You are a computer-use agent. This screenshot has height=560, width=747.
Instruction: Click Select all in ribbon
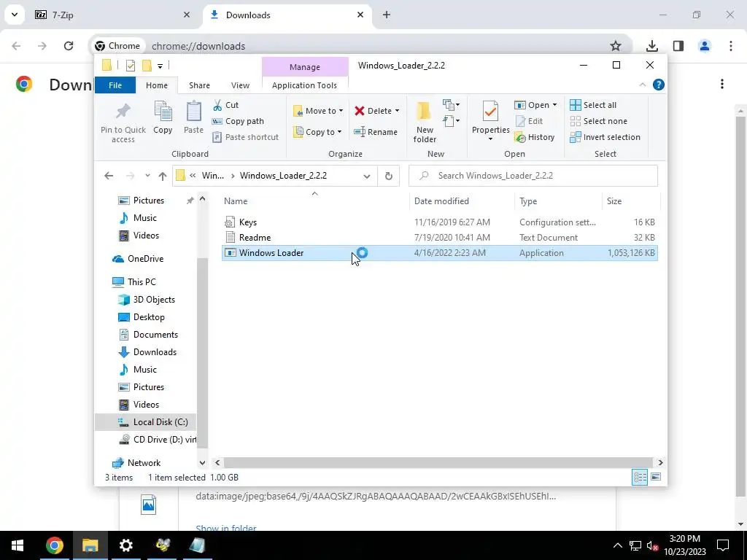click(x=593, y=105)
